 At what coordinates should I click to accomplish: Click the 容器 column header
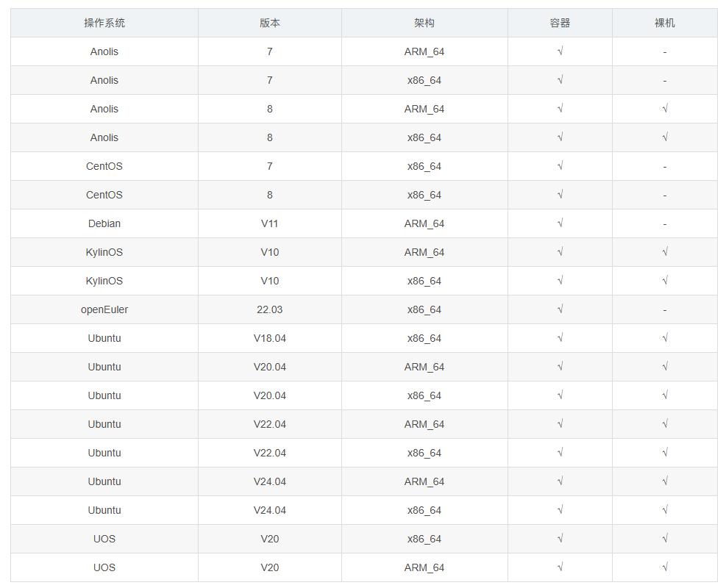(x=560, y=23)
